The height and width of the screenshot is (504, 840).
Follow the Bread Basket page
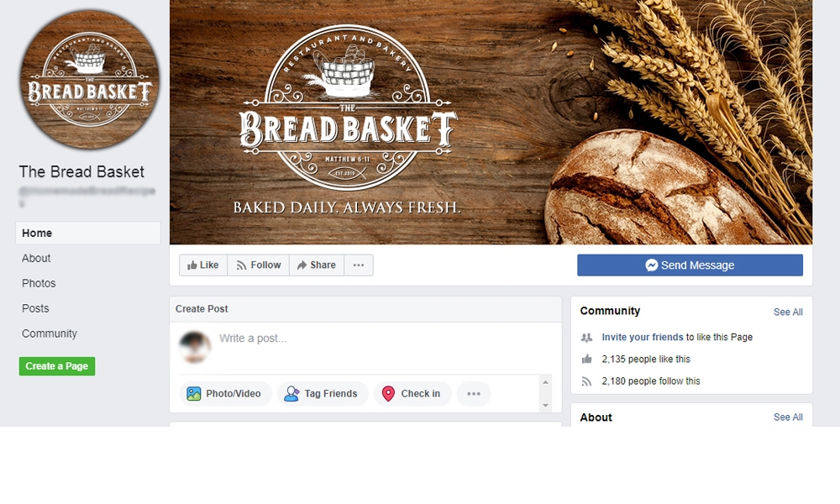[x=258, y=265]
